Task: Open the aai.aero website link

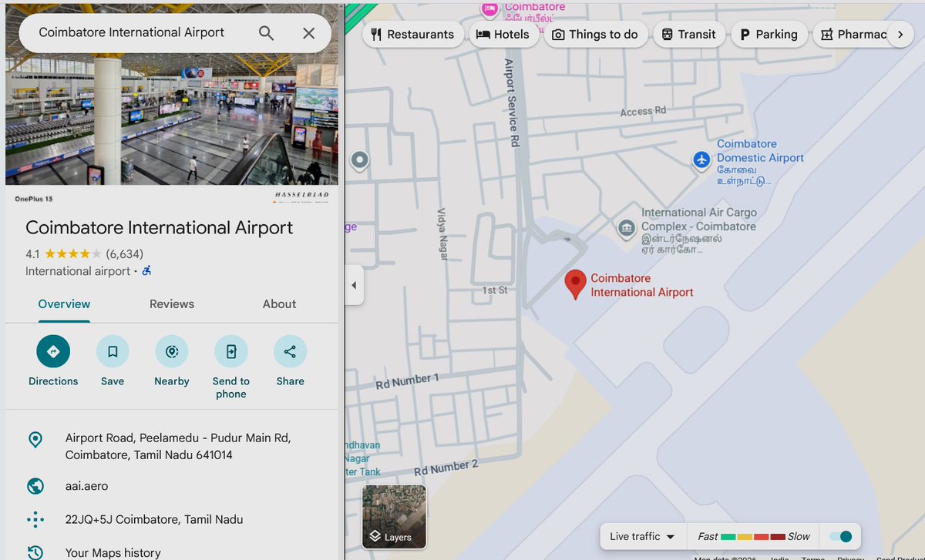Action: point(86,486)
